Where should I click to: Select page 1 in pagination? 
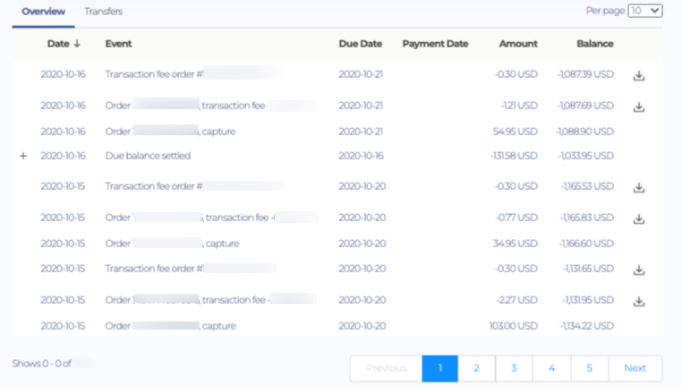pyautogui.click(x=440, y=368)
